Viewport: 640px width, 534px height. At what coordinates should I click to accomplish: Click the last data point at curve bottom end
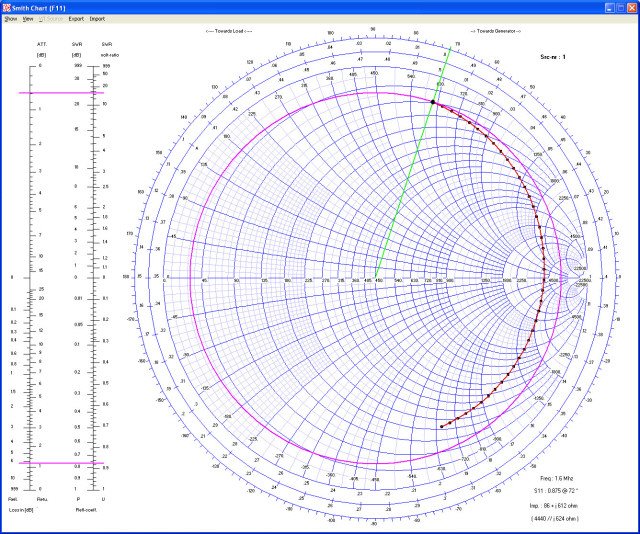tap(442, 427)
